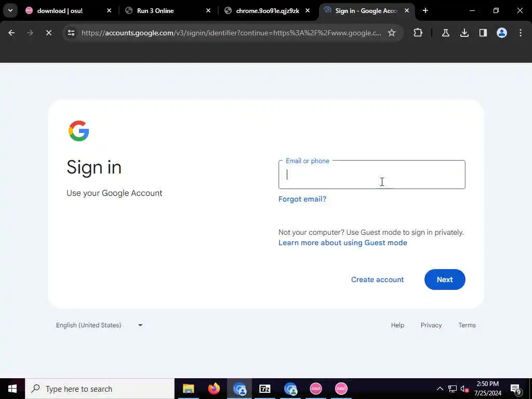Launch Firefox from the taskbar
Image resolution: width=532 pixels, height=399 pixels.
214,389
